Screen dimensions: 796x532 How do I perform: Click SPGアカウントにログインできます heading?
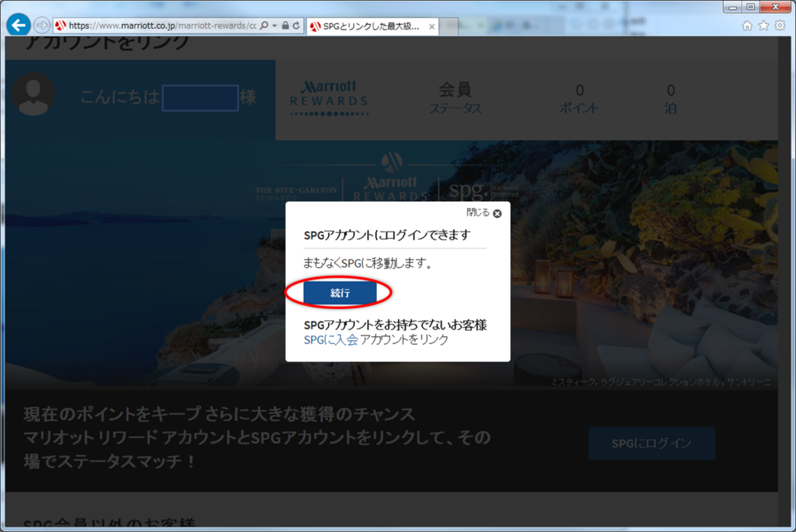pos(387,235)
